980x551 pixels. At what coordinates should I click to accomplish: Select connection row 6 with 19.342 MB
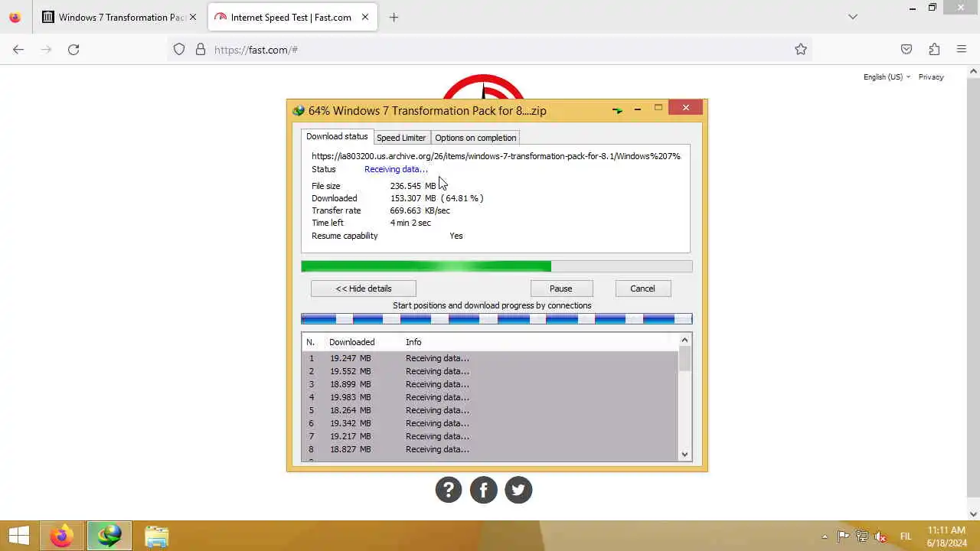[x=490, y=423]
